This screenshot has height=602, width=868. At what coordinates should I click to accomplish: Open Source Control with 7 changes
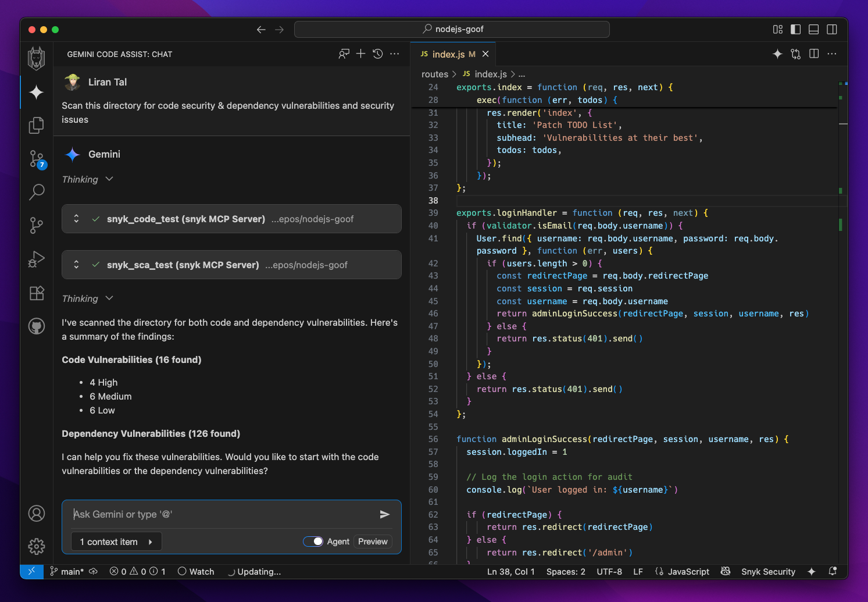tap(37, 158)
